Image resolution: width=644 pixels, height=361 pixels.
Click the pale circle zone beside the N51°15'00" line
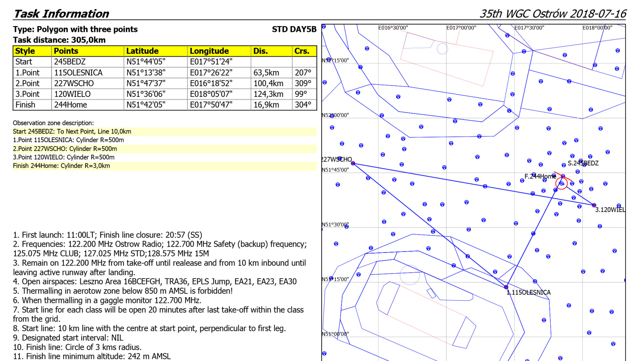(x=410, y=275)
